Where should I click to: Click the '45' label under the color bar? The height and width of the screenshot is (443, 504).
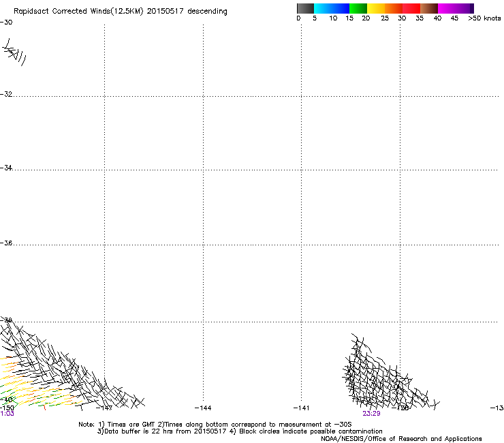tap(454, 18)
